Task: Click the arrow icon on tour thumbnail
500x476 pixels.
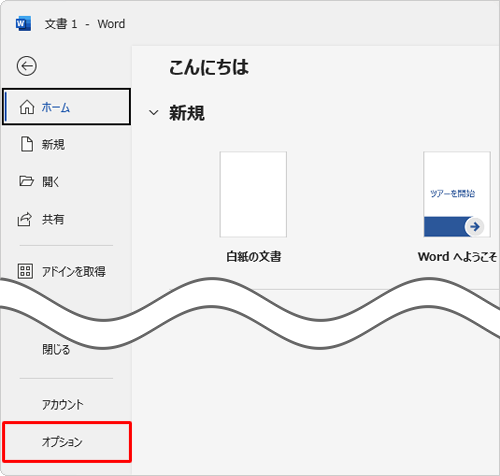Action: tap(475, 227)
